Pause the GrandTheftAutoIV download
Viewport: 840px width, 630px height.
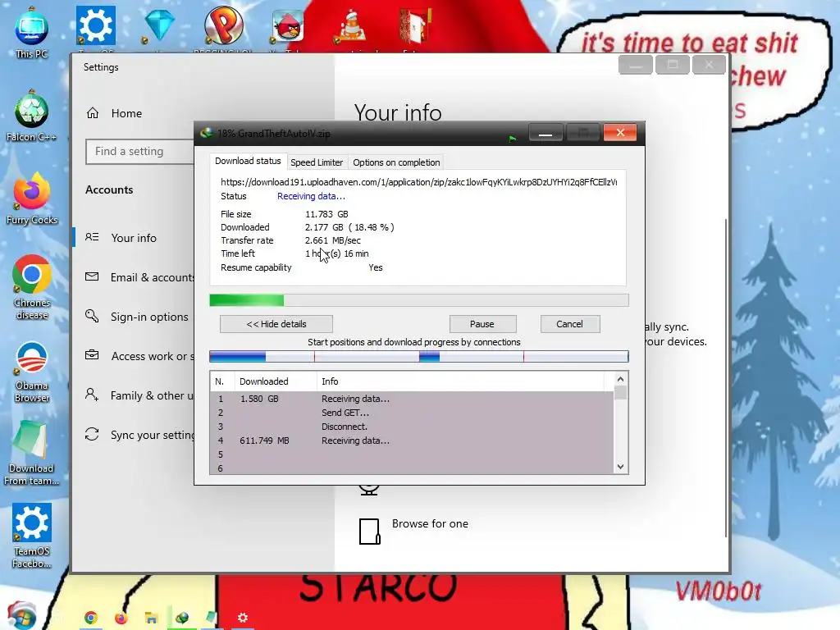click(x=482, y=324)
